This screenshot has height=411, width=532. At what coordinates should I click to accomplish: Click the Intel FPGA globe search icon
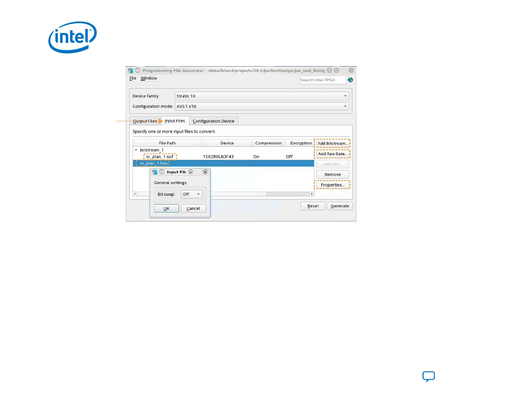(350, 80)
